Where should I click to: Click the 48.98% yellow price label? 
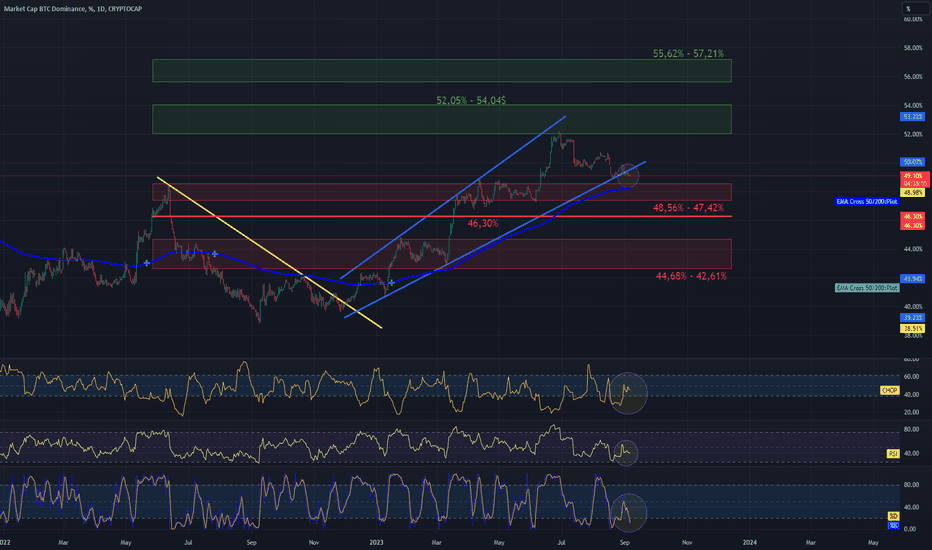(x=912, y=193)
